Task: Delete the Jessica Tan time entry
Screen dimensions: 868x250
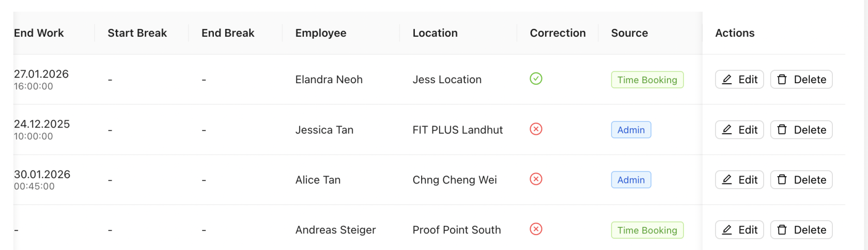Action: tap(801, 130)
